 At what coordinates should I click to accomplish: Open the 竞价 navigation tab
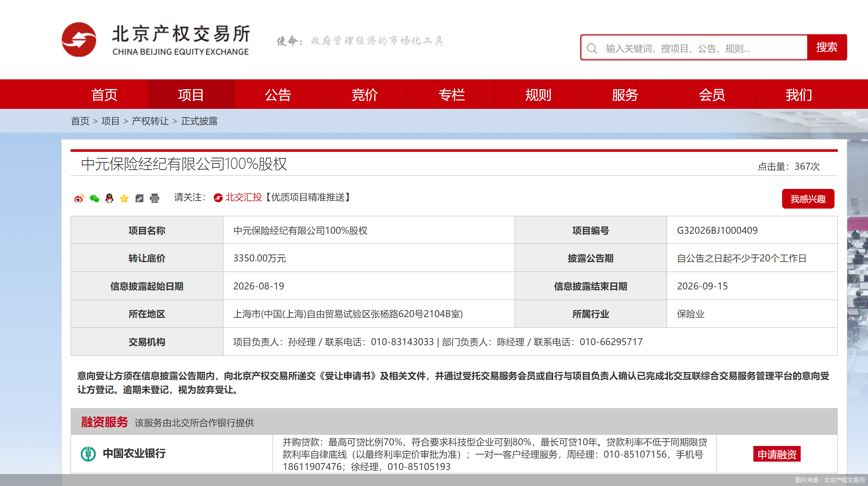(365, 95)
